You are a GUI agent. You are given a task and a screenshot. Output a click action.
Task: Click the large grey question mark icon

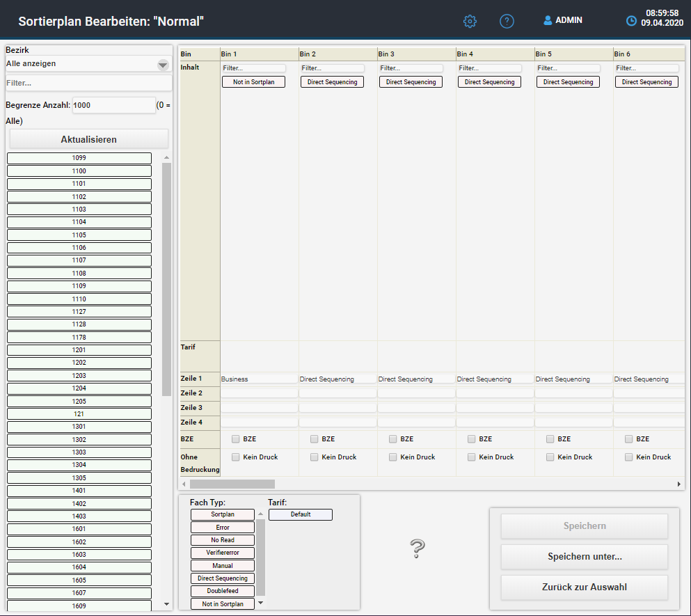tap(417, 549)
